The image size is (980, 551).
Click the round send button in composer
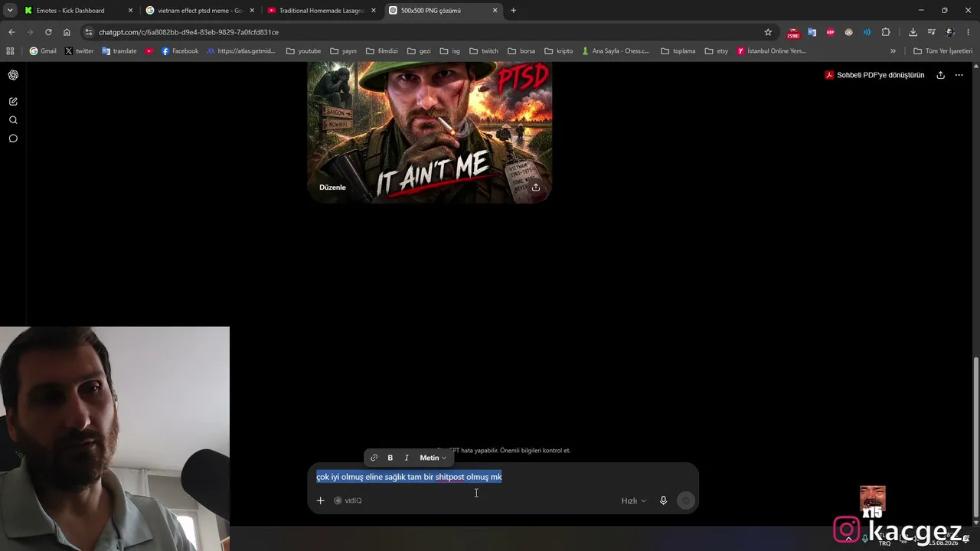[x=686, y=500]
